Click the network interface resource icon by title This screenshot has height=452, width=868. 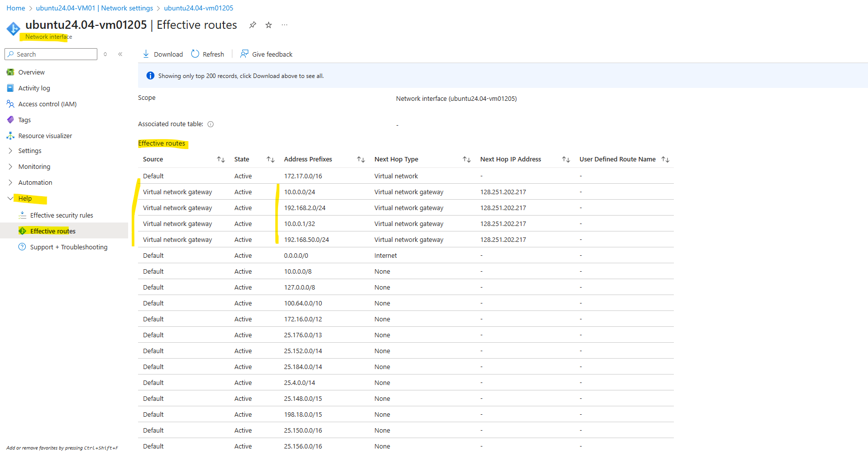(13, 29)
